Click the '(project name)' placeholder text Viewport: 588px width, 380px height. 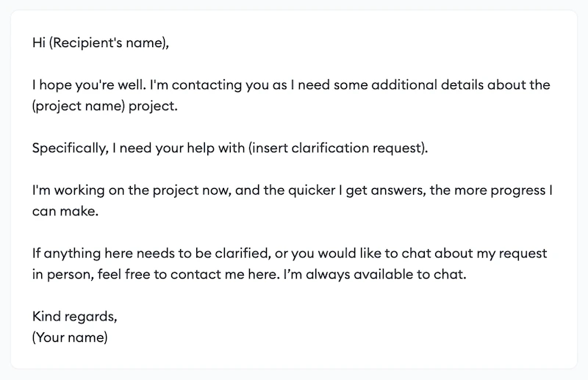(x=79, y=107)
